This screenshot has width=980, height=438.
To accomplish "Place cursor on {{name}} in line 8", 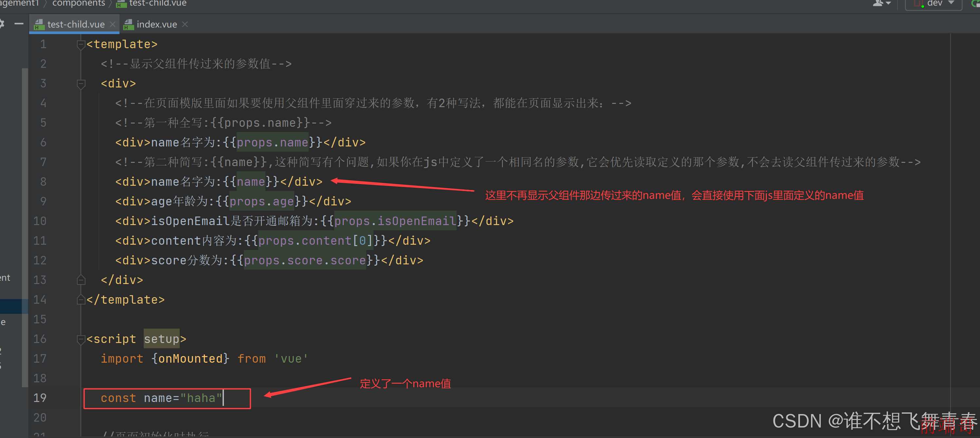I will [250, 182].
